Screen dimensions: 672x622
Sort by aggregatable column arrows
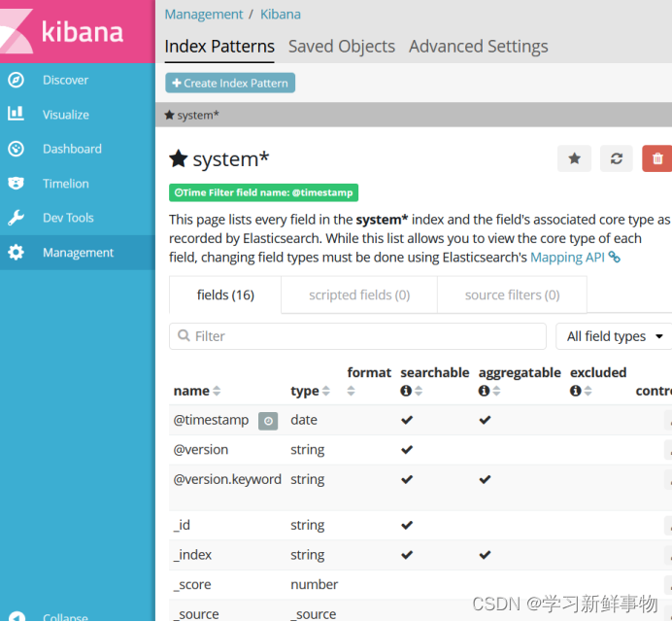[496, 391]
